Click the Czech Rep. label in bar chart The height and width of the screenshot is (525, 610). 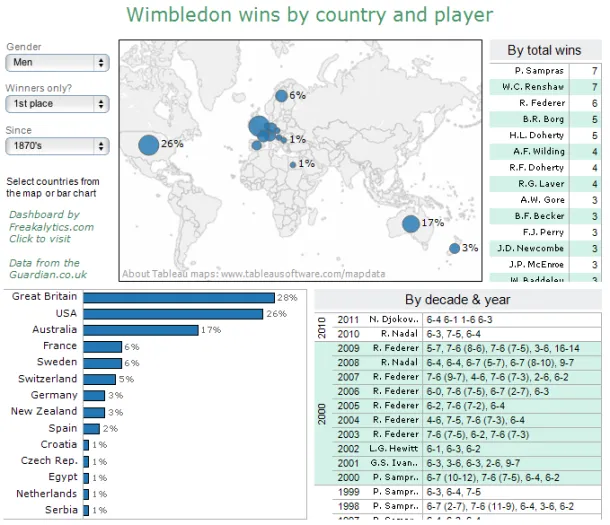coord(49,461)
